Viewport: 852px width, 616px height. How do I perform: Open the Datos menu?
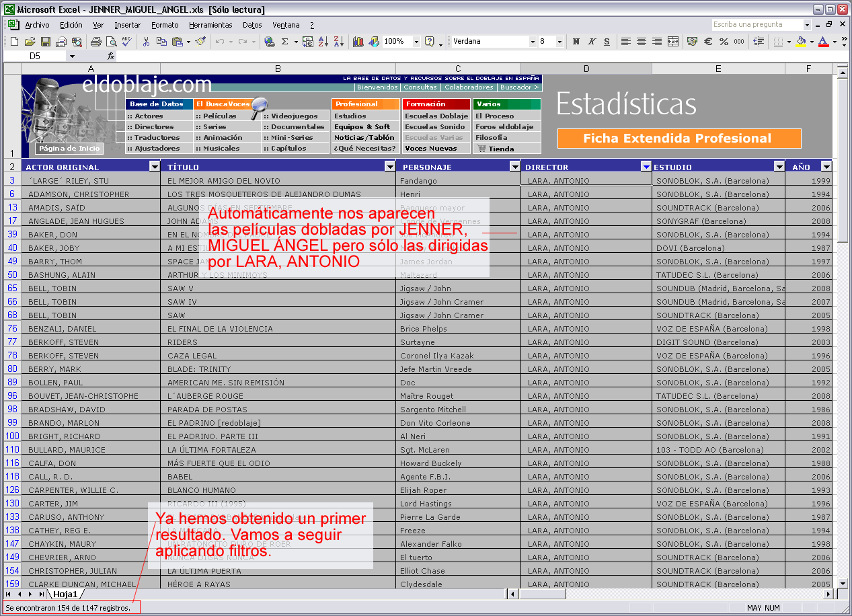[252, 25]
